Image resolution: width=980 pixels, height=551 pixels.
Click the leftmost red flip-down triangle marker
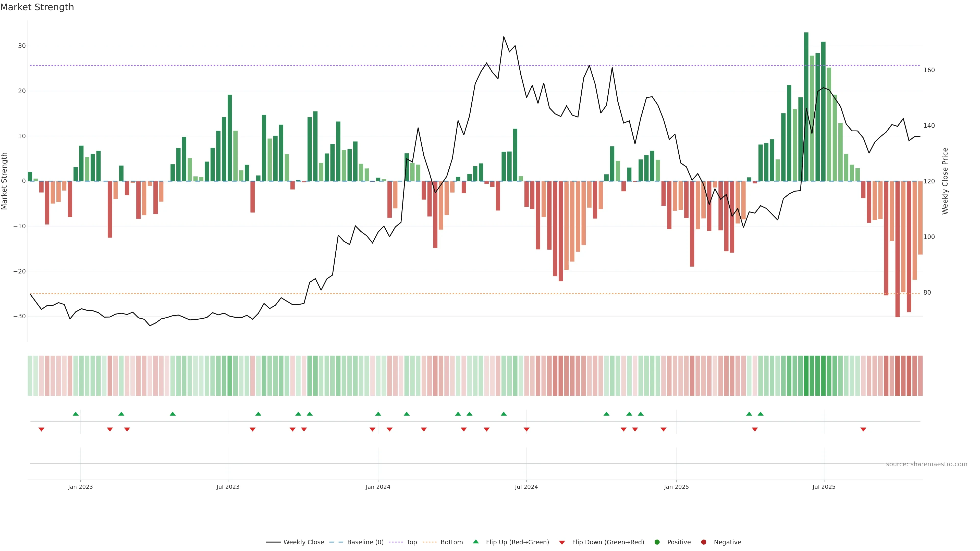click(x=41, y=429)
